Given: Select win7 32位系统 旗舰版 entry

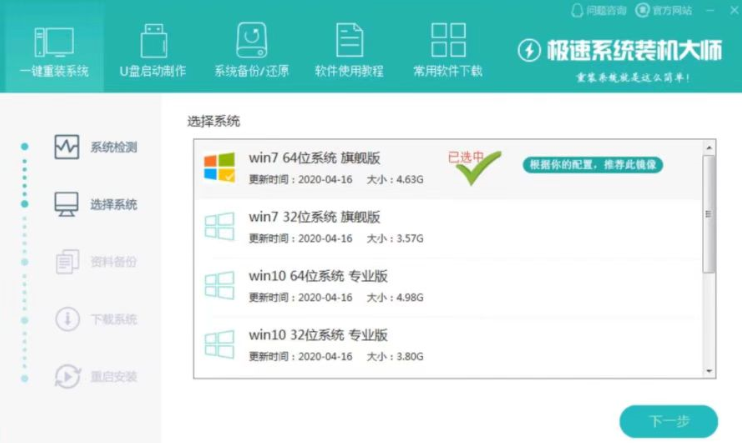Looking at the screenshot, I should [448, 229].
